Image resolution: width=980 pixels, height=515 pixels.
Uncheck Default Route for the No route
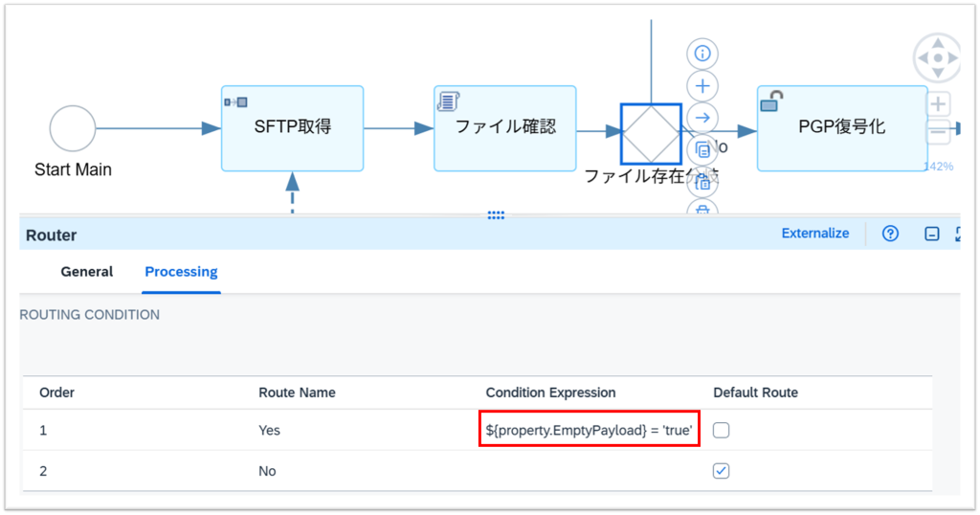point(722,471)
